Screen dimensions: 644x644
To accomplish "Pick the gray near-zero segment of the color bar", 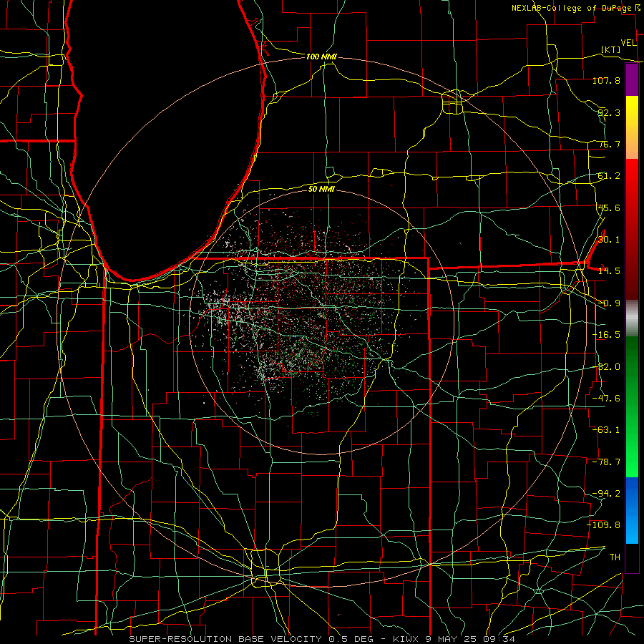I will (x=632, y=318).
